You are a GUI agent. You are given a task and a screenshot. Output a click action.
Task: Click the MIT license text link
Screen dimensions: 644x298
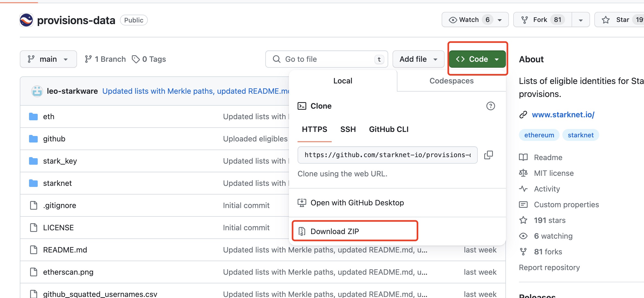(x=554, y=173)
